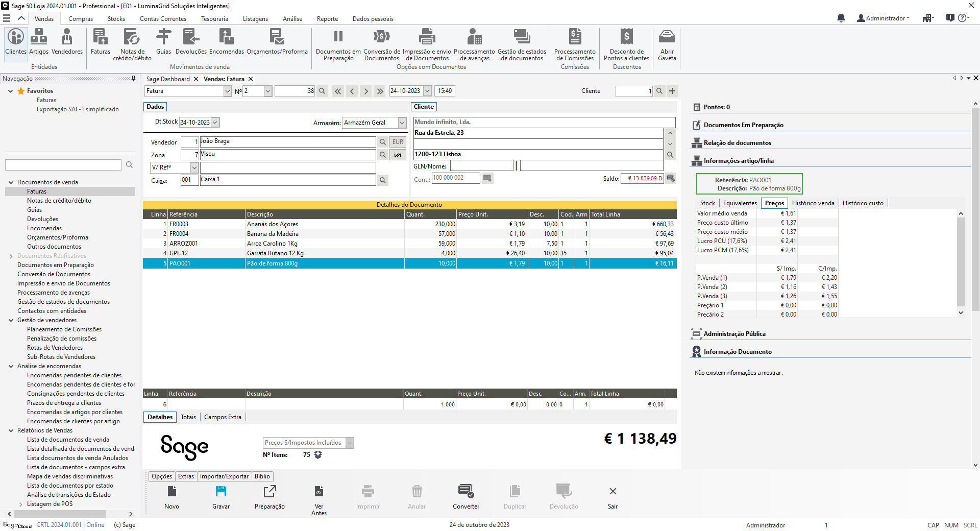Click the Importar/Exportar button
This screenshot has width=980, height=531.
pyautogui.click(x=224, y=476)
